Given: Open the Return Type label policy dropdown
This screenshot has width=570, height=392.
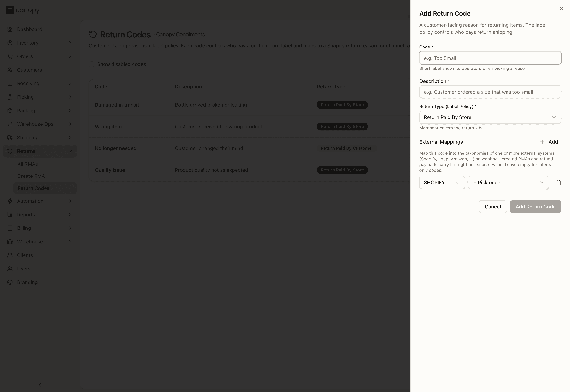Looking at the screenshot, I should (x=490, y=117).
